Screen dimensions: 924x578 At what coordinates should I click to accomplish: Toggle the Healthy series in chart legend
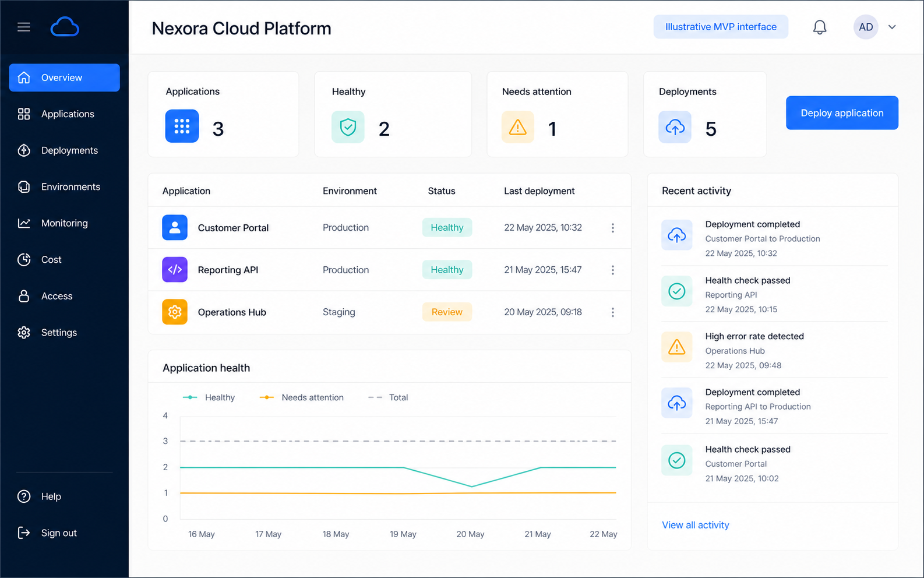tap(209, 397)
